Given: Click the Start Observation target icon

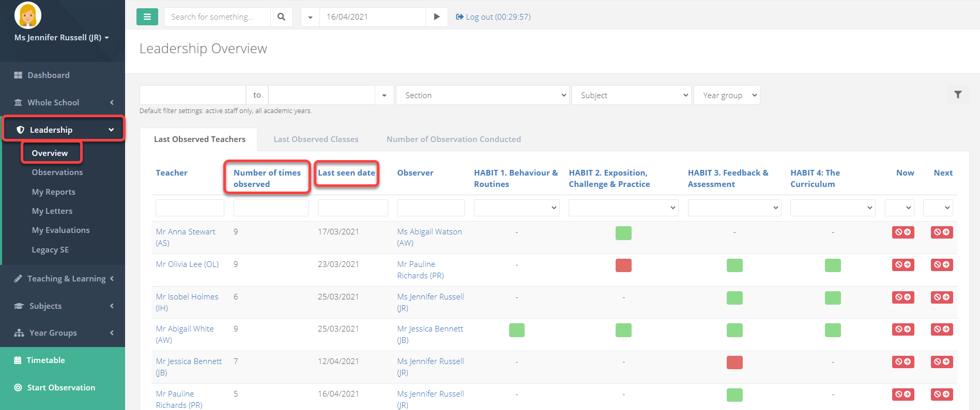Looking at the screenshot, I should [x=18, y=387].
